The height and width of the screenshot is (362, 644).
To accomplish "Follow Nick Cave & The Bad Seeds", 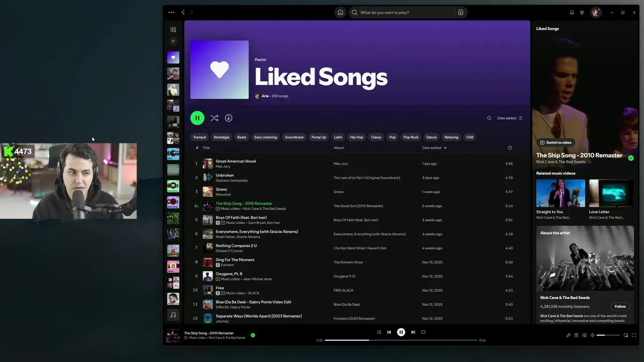I will click(620, 306).
